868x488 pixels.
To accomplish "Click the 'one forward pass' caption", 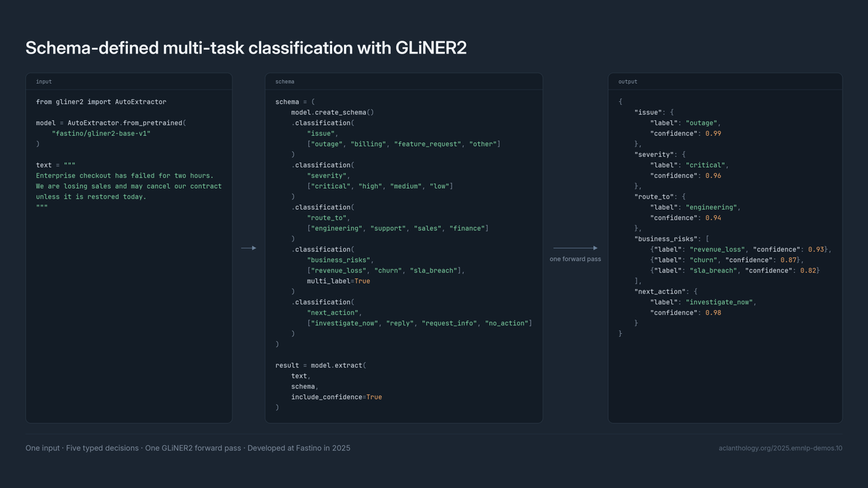I will tap(575, 259).
